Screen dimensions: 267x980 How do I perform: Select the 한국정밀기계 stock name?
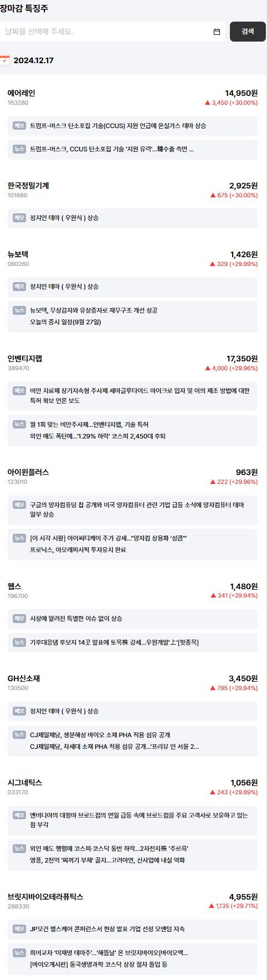pos(28,186)
